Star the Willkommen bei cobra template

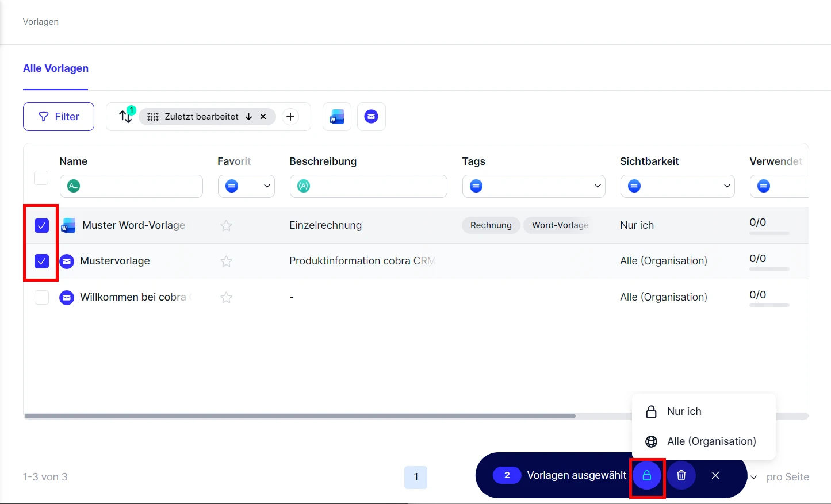point(227,298)
